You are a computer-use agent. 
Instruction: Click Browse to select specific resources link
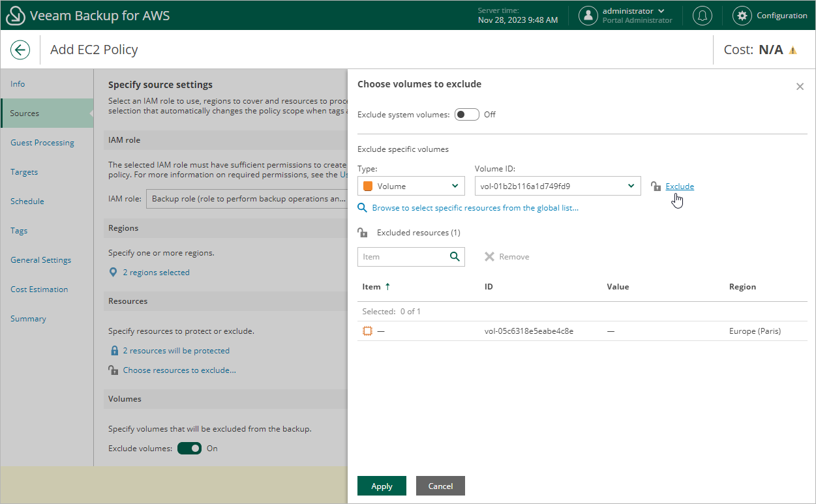pyautogui.click(x=475, y=208)
